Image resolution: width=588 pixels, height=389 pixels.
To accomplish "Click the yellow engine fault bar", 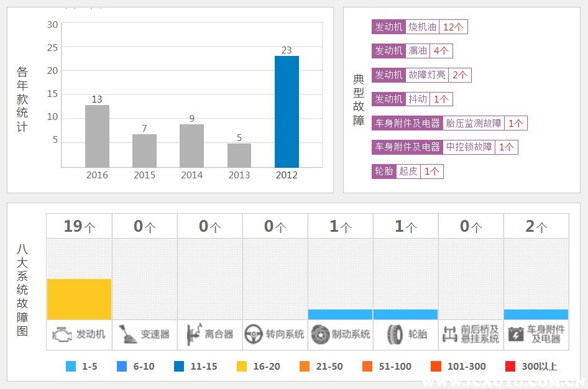I will pyautogui.click(x=79, y=299).
